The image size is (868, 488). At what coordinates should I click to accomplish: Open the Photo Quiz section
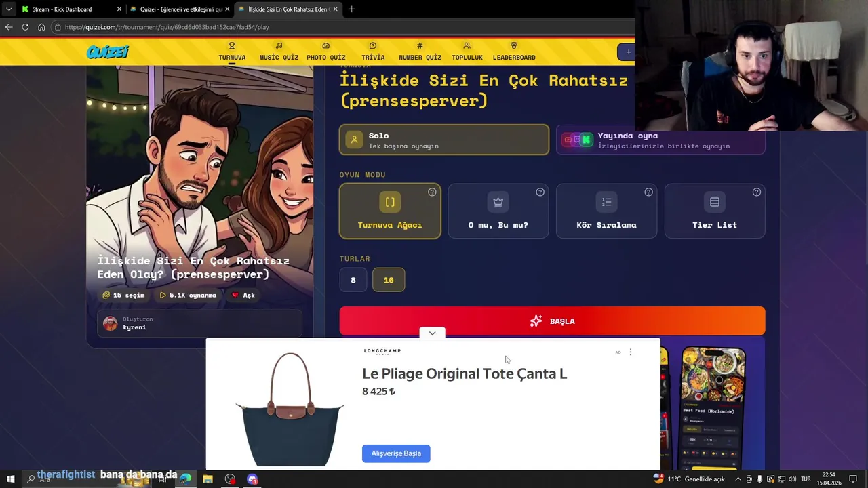pos(325,52)
